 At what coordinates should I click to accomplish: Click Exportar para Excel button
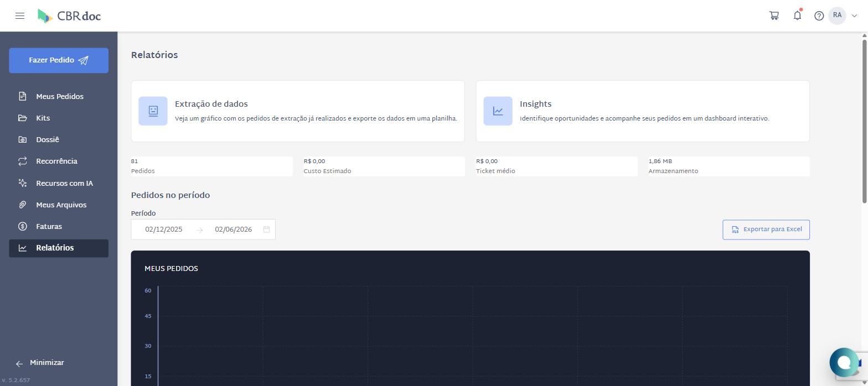(766, 229)
